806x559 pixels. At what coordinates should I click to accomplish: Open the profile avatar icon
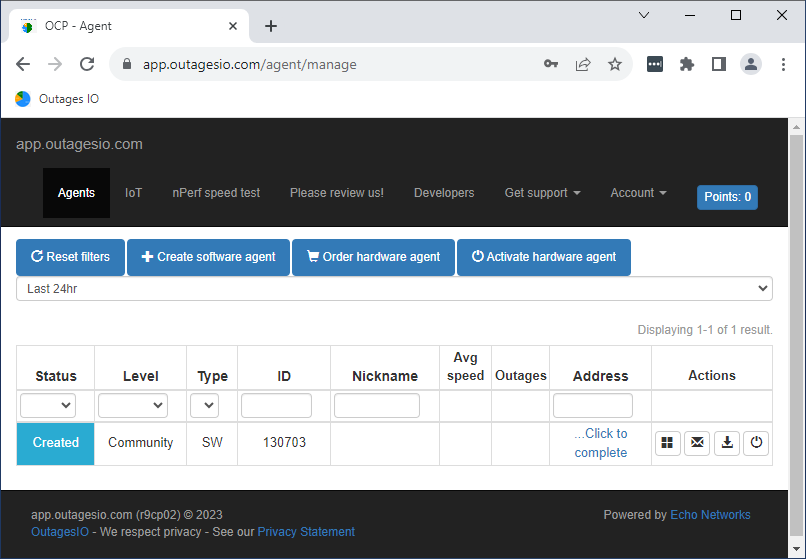750,64
